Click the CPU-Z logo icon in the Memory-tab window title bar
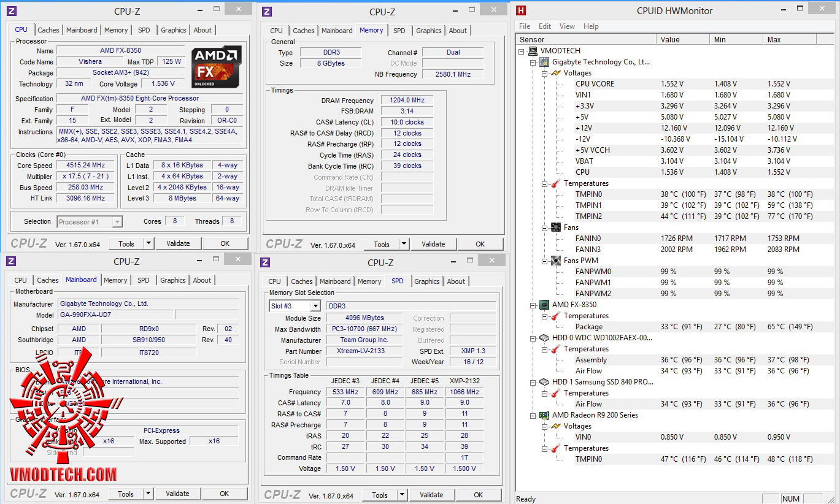The width and height of the screenshot is (840, 504). 266,12
